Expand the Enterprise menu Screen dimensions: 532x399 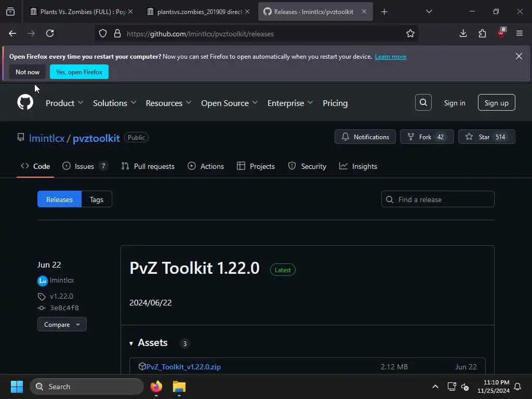290,103
